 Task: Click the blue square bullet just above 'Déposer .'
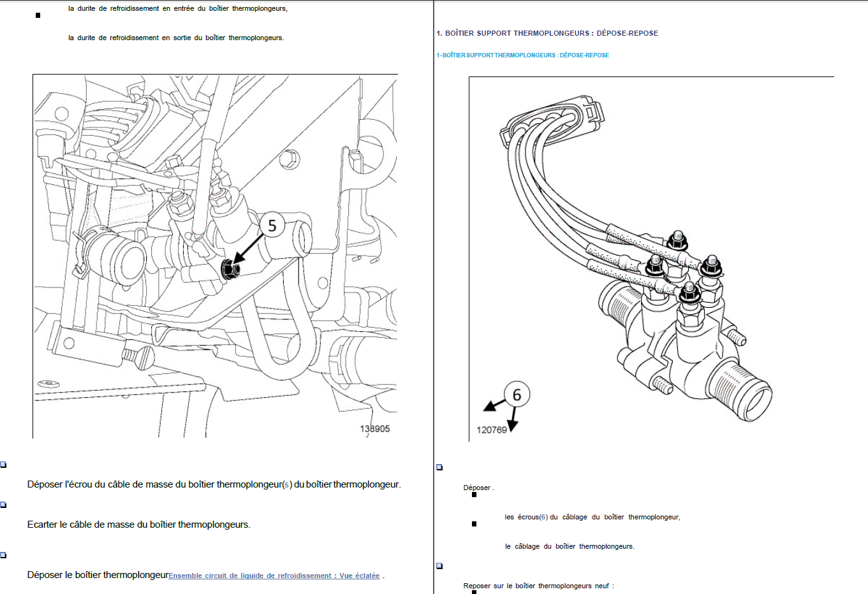pyautogui.click(x=439, y=467)
